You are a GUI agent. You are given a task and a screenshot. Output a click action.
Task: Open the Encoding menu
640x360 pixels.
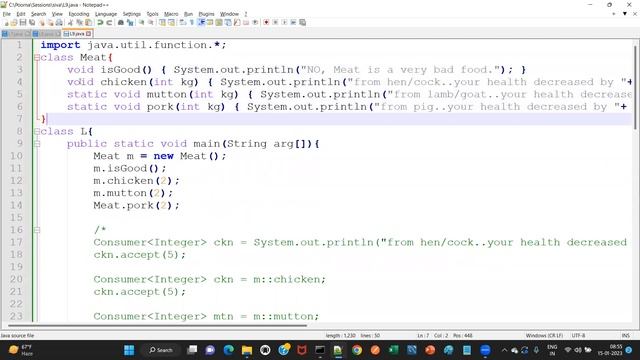[79, 14]
